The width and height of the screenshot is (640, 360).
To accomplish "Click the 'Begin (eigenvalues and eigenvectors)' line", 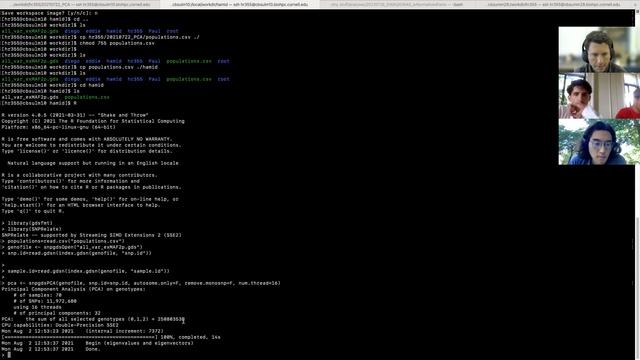I will [97, 343].
